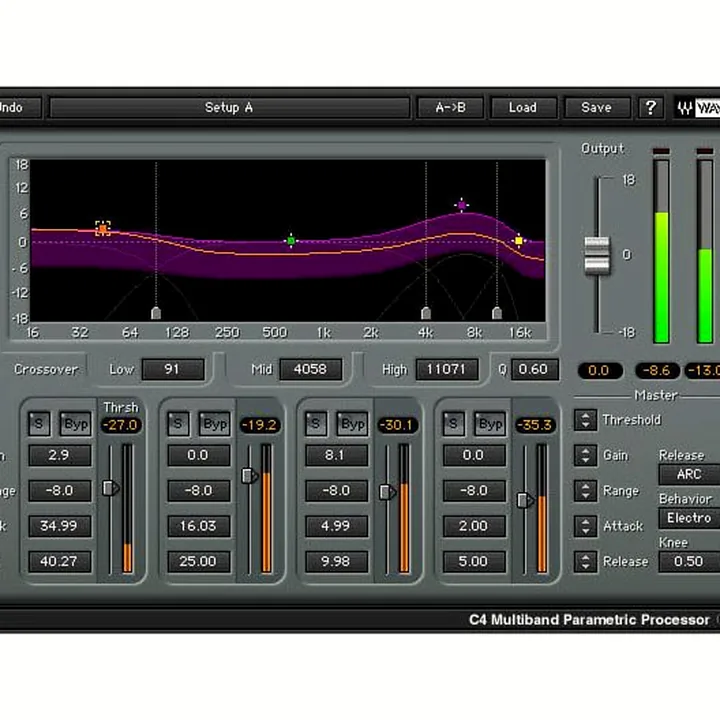This screenshot has height=720, width=720.
Task: Click the peak meter readout -8.6
Action: point(657,371)
